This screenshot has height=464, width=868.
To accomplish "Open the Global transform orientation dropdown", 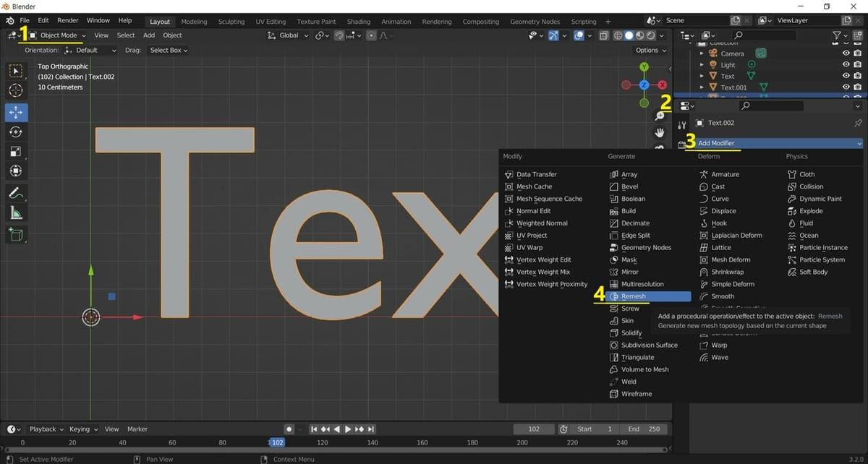I will pyautogui.click(x=289, y=35).
